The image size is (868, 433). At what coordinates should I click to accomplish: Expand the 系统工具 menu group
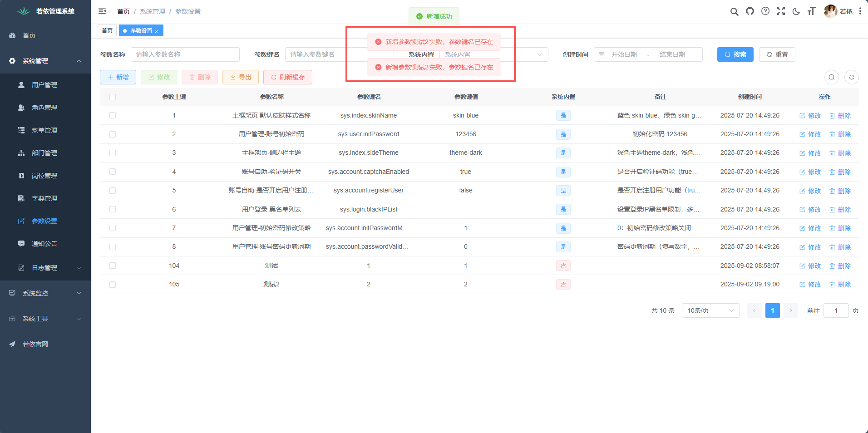[45, 319]
